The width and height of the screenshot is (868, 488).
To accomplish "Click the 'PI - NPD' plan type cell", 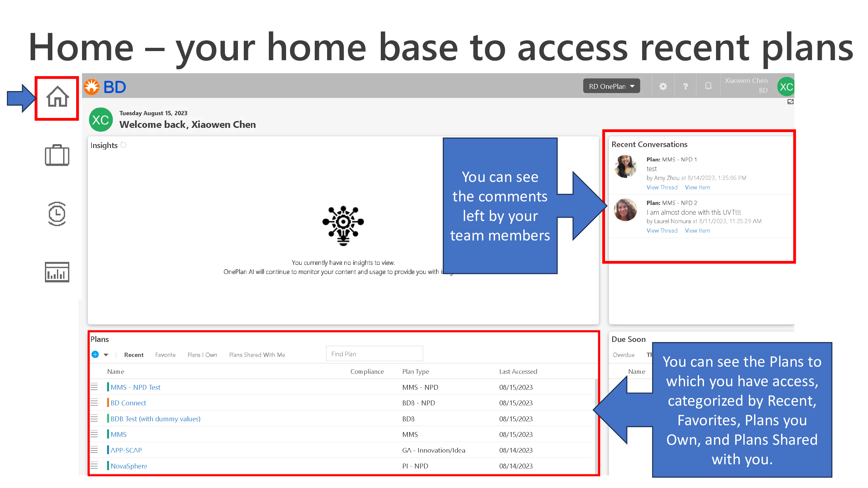I will 415,466.
